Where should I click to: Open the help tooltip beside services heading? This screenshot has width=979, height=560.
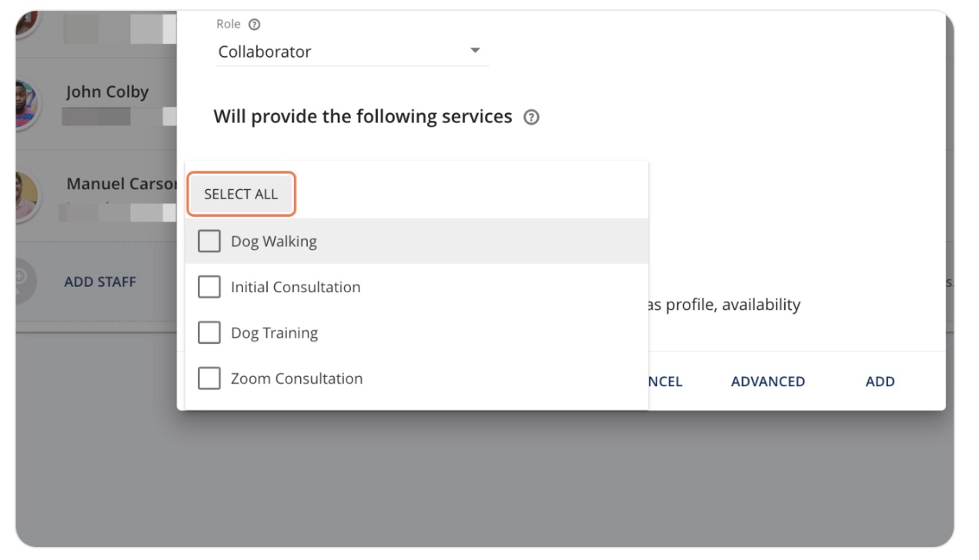[531, 118]
